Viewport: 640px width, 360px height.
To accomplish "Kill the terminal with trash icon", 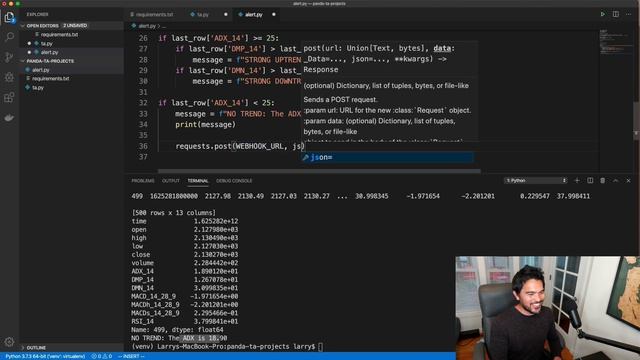I will point(602,180).
